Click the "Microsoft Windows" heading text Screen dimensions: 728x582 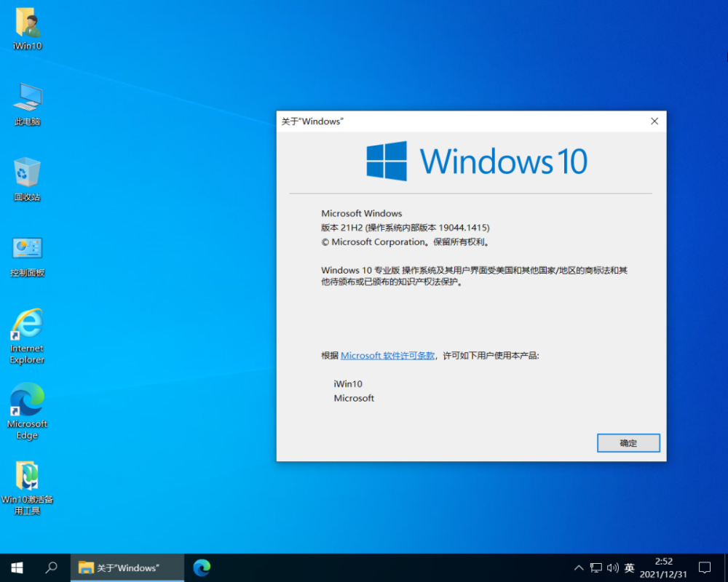[x=362, y=213]
